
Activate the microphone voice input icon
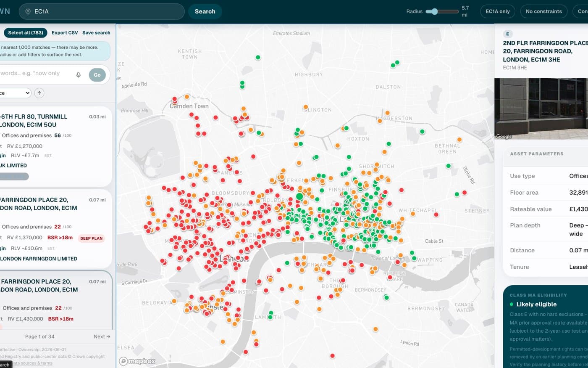tap(78, 75)
